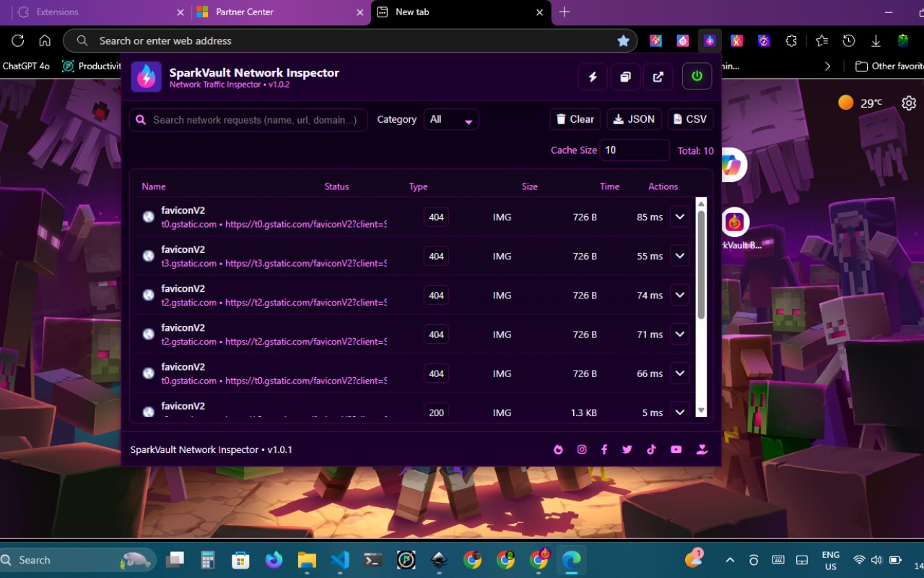Open the Twitter link in SparkVault footer

(x=627, y=449)
